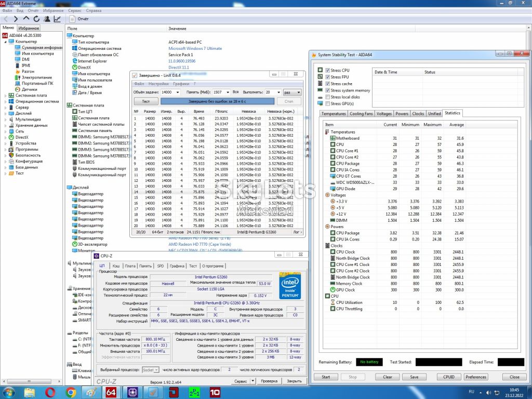Uncheck the Stress cache checkbox
Viewport: 532px width, 399px height.
pos(327,84)
